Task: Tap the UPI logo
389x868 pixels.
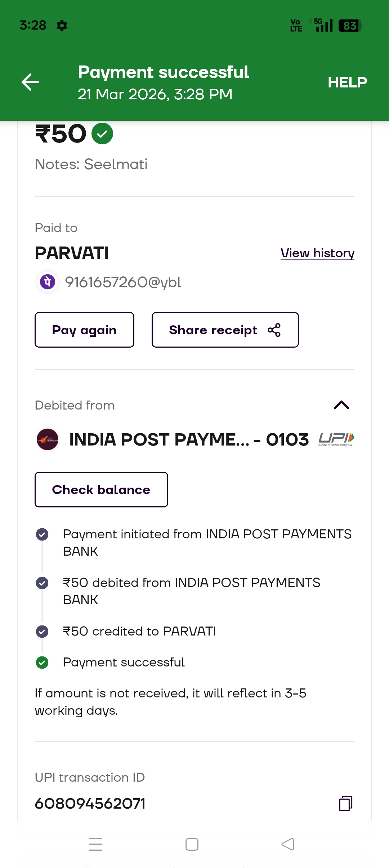Action: (x=336, y=439)
